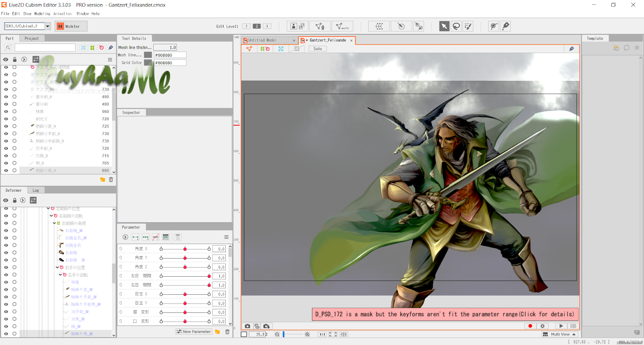Play the random pose animation
Screen dimensions: 644x345
tap(561, 326)
